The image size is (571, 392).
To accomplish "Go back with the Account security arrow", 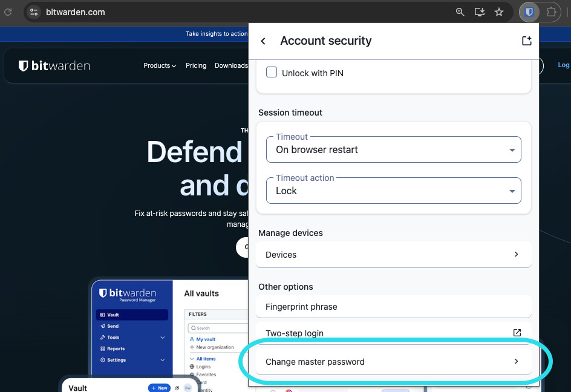I will pyautogui.click(x=263, y=41).
